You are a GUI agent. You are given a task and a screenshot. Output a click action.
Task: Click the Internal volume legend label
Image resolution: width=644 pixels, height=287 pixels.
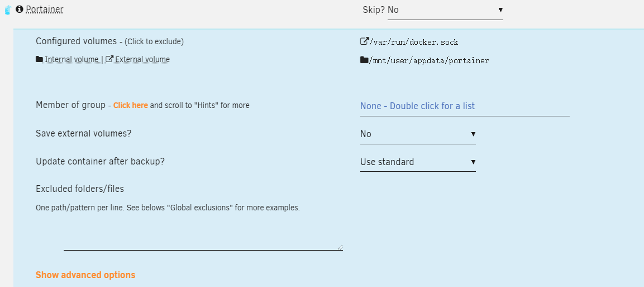(x=71, y=60)
